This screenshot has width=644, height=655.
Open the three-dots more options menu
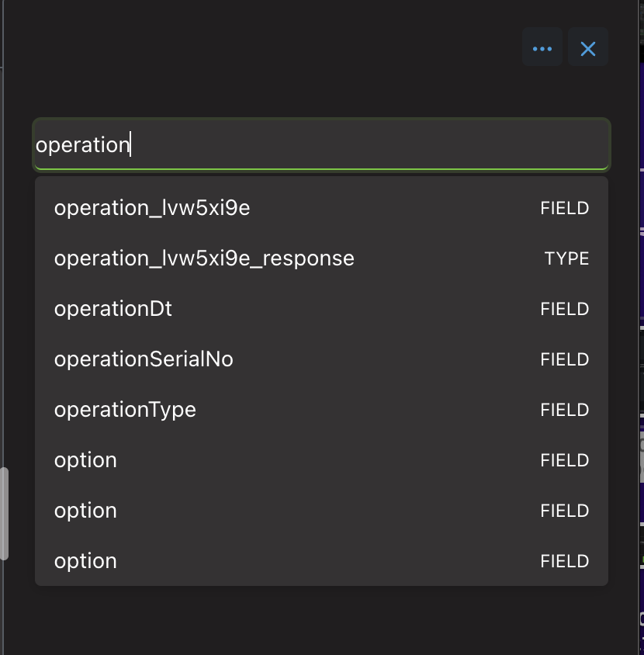click(542, 47)
